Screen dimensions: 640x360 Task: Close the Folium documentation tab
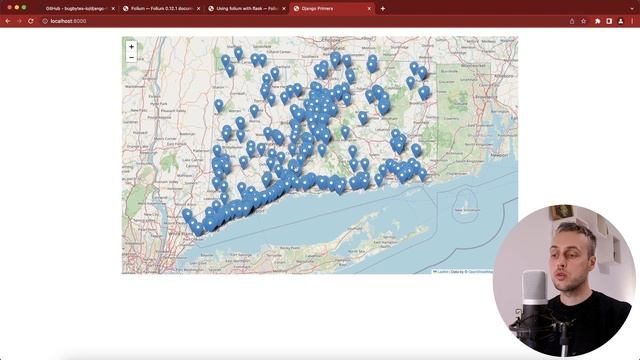click(x=198, y=9)
